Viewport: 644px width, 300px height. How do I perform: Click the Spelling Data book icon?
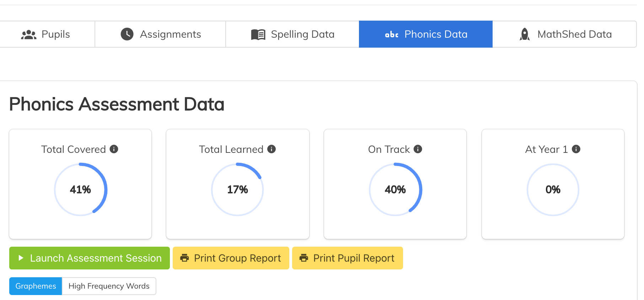(258, 34)
